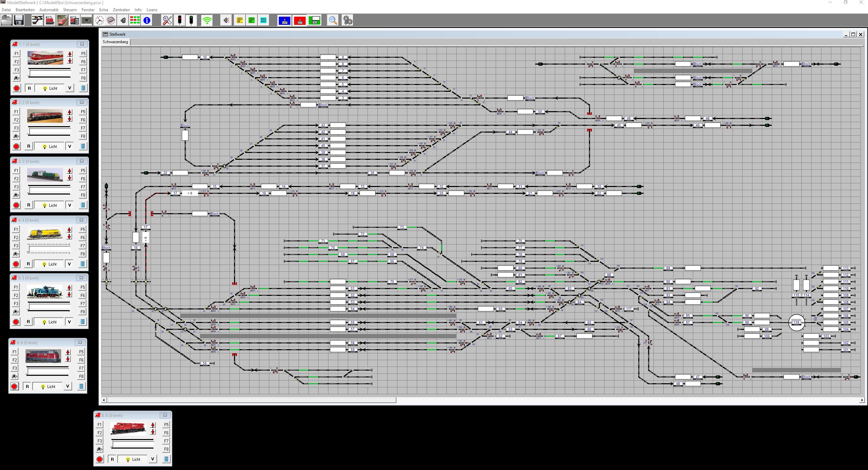Open the gears settings toolbar icon
The width and height of the screenshot is (868, 470).
pos(347,20)
